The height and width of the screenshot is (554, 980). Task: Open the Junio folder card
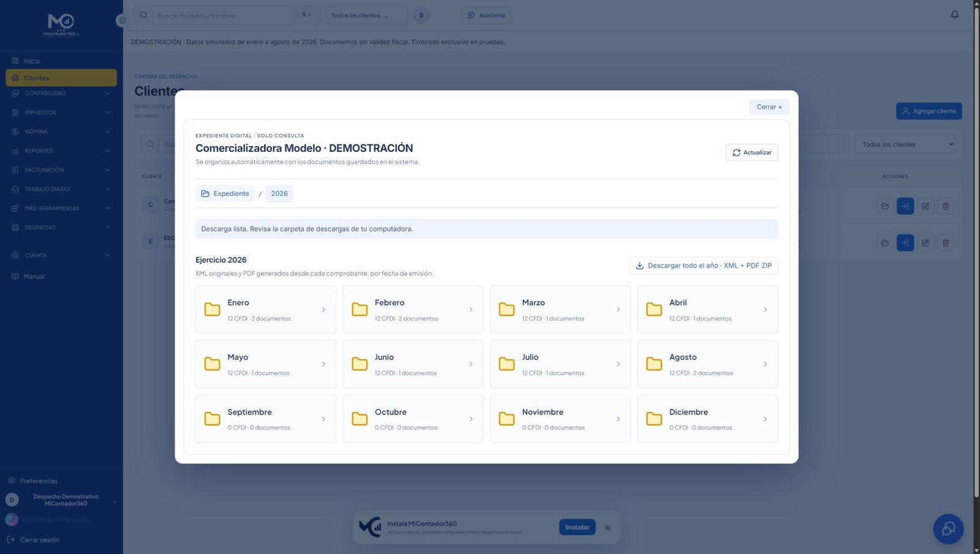[413, 364]
